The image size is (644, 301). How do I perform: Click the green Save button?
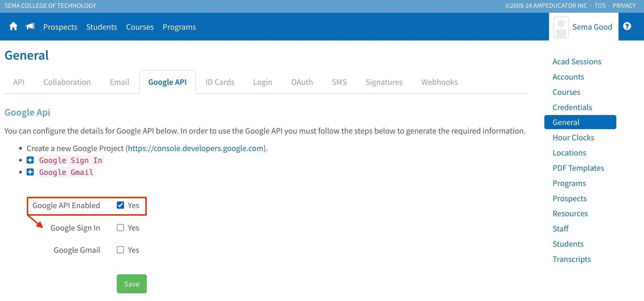tap(132, 284)
